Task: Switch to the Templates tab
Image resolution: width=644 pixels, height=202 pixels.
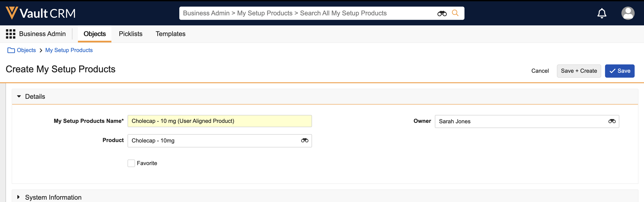Action: 171,34
